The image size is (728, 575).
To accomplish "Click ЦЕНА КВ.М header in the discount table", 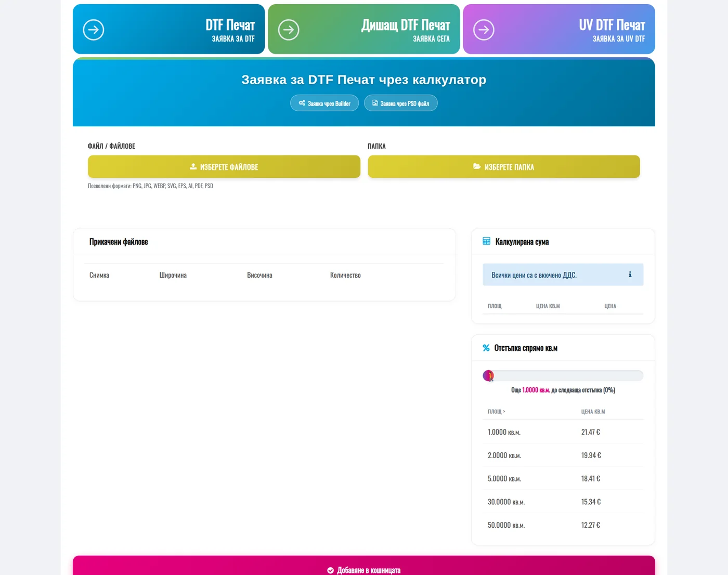I will point(593,412).
